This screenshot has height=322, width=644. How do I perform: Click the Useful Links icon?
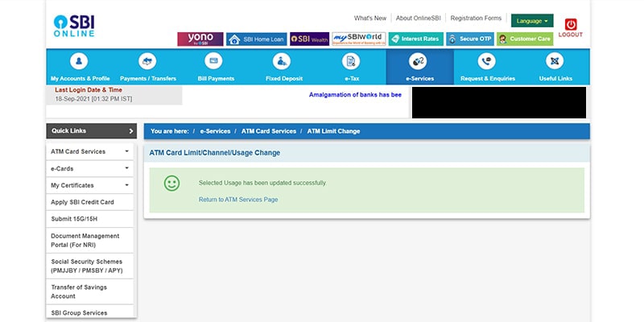point(555,61)
